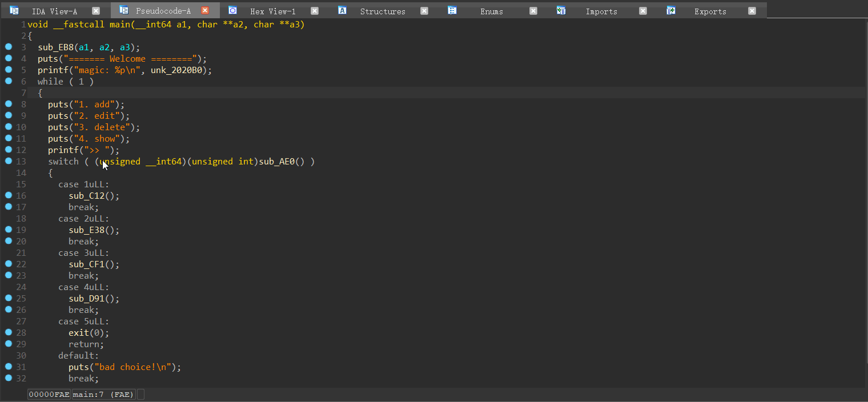Click the Exports tab icon
This screenshot has width=868, height=402.
pos(671,10)
